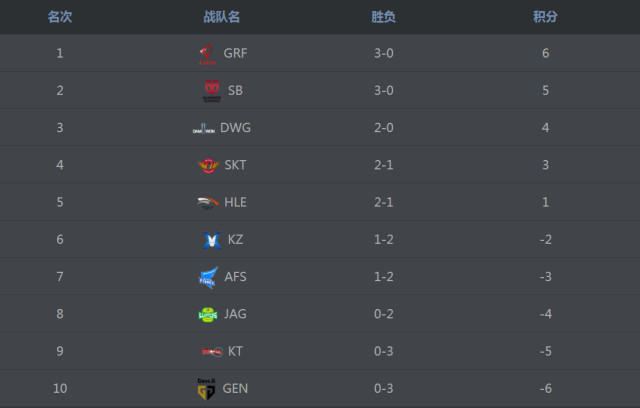Click the DWG team logo
640x408 pixels.
(203, 128)
